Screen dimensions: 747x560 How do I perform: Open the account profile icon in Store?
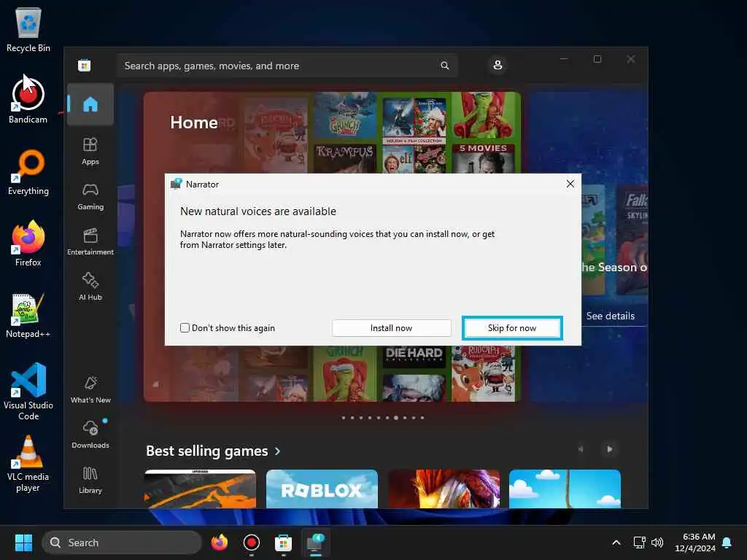coord(498,65)
